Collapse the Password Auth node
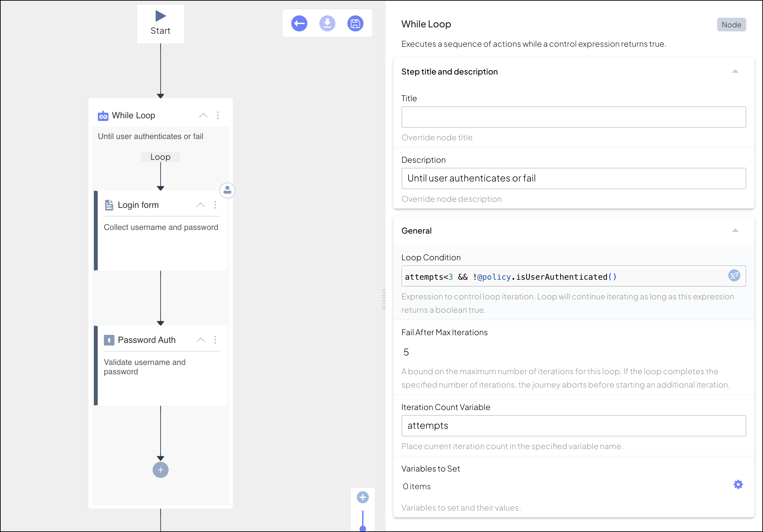 point(200,340)
